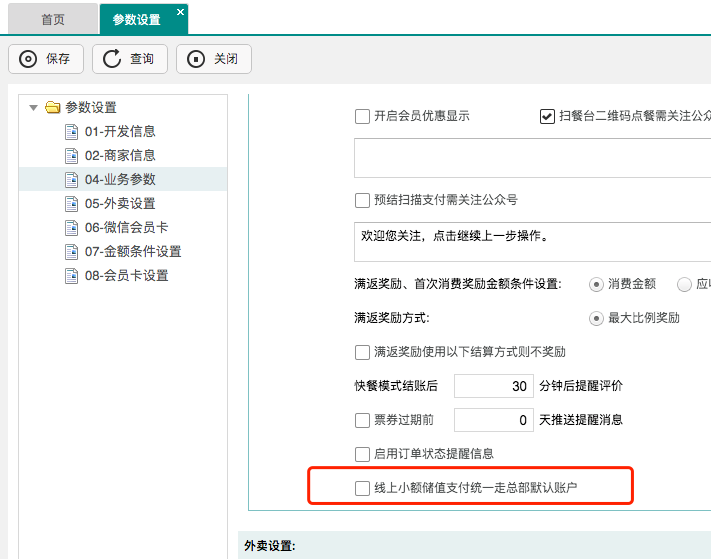The width and height of the screenshot is (711, 559).
Task: Click the document icon beside 02-商家信息
Action: [71, 156]
